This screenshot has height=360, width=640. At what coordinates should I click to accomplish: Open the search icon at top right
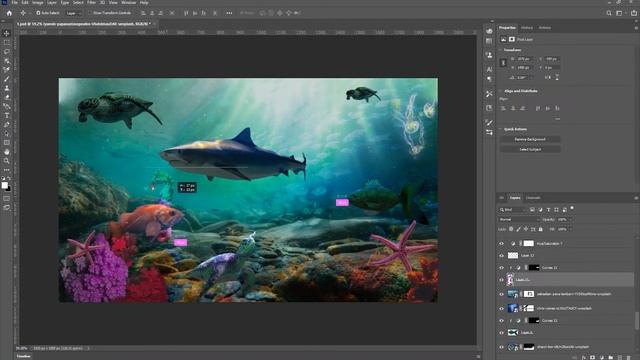coord(609,13)
